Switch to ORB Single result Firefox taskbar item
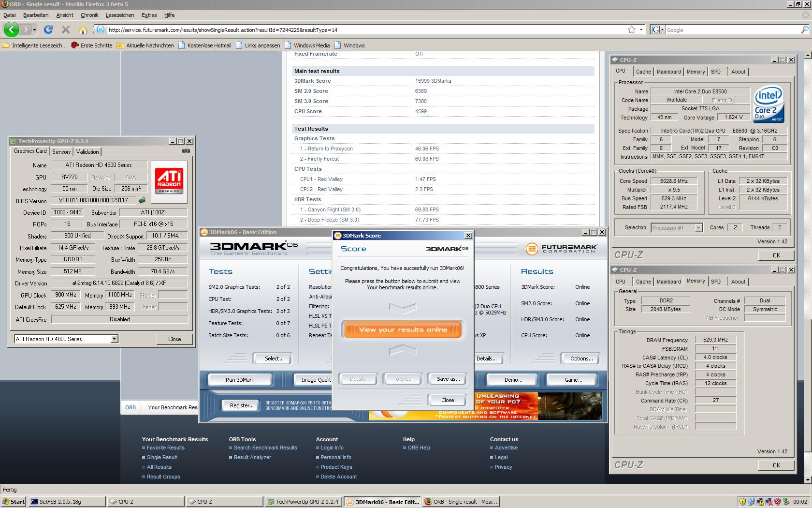Viewport: 812px width, 508px height. [x=461, y=502]
